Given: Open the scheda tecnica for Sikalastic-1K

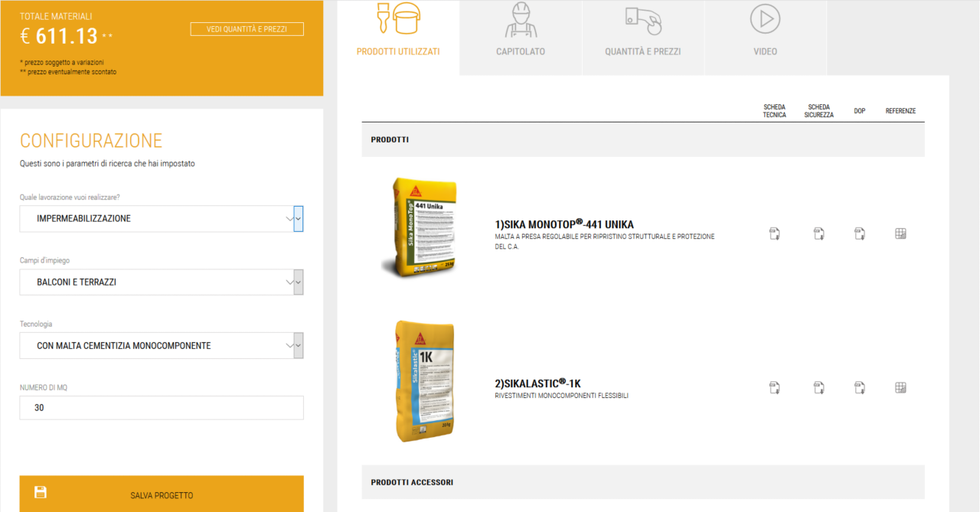Looking at the screenshot, I should (x=774, y=387).
